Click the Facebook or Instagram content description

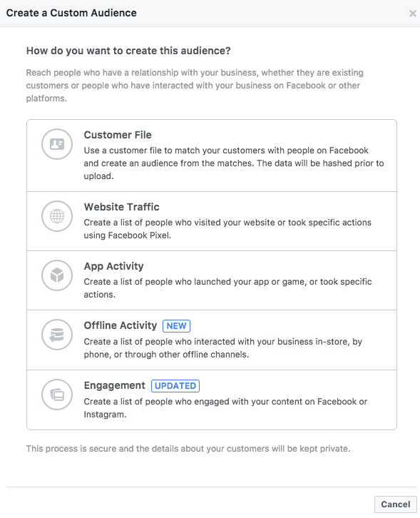225,407
